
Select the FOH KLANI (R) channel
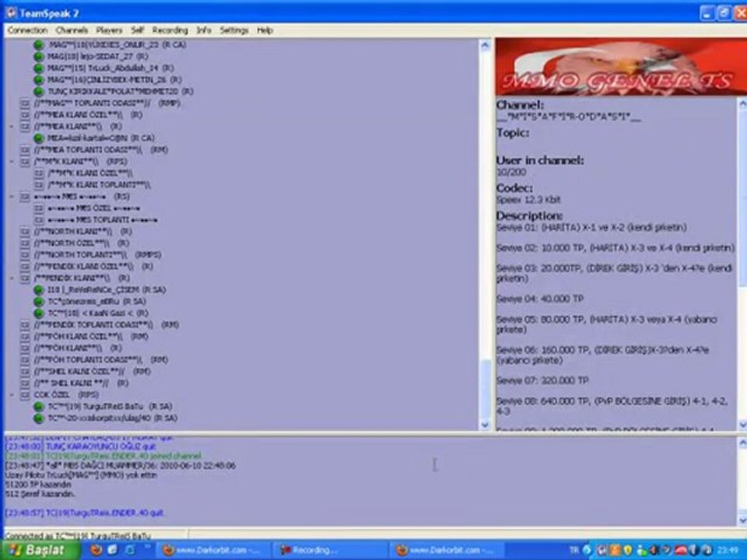pos(78,348)
